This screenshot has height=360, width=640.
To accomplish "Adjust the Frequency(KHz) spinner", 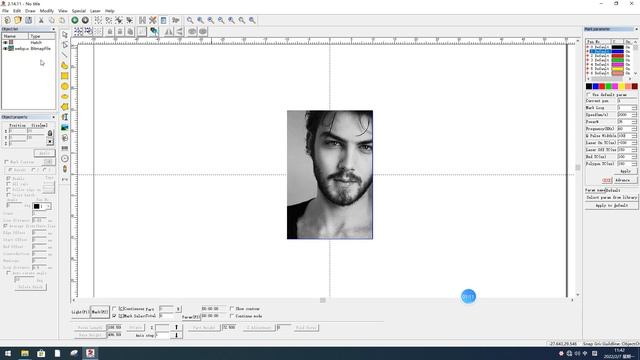I will 634,129.
